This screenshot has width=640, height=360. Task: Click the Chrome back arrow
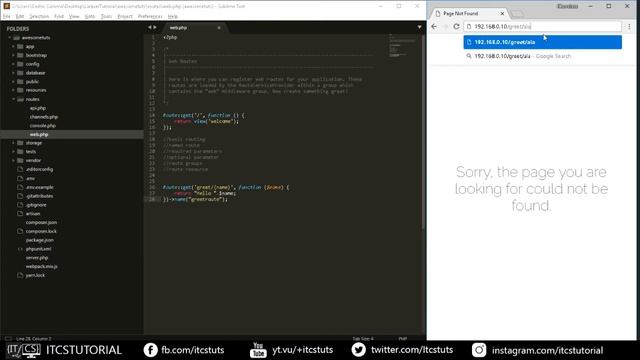(434, 27)
